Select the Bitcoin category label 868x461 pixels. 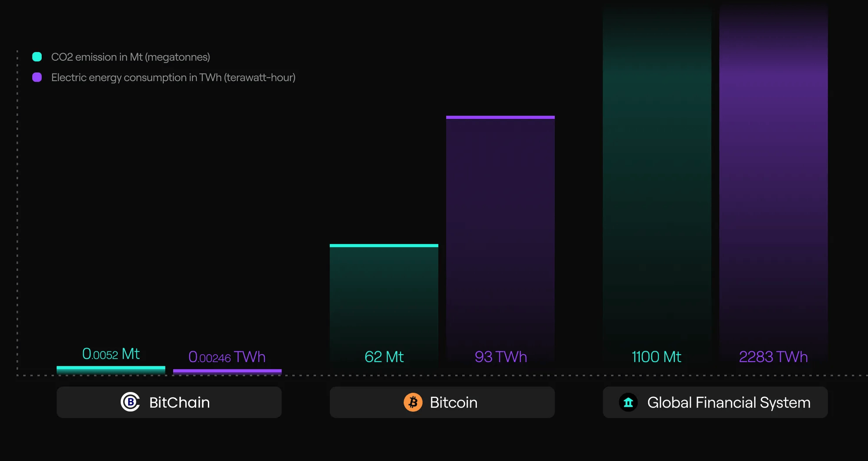[454, 402]
